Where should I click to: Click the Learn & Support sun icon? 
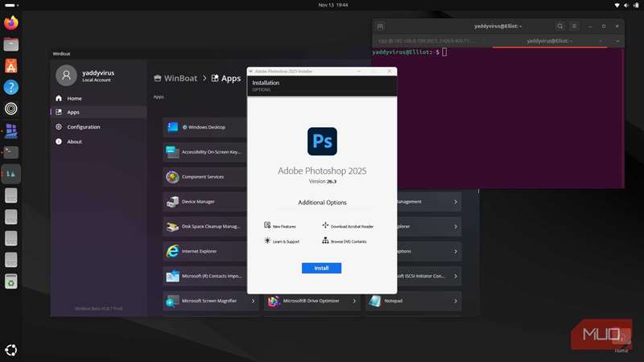pos(267,241)
